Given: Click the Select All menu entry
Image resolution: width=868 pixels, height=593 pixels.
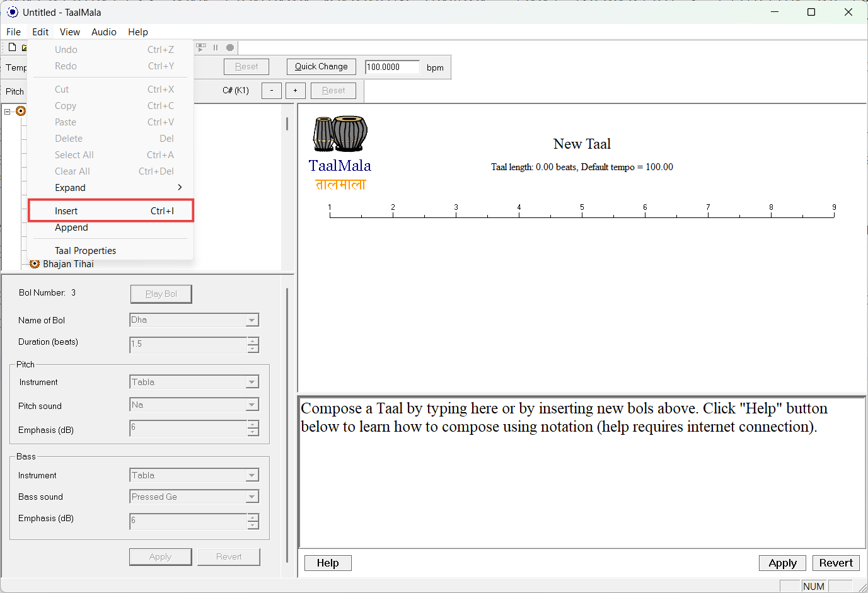Looking at the screenshot, I should 111,155.
